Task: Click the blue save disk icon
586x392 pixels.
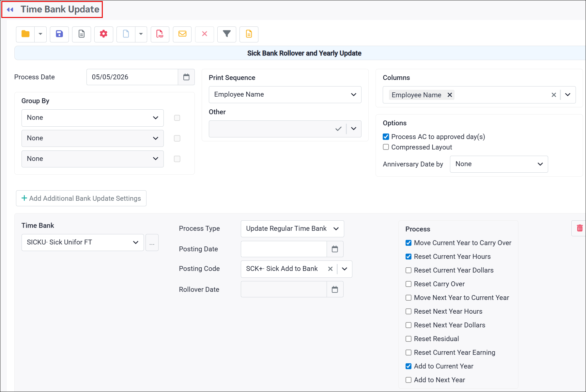Action: [x=59, y=34]
